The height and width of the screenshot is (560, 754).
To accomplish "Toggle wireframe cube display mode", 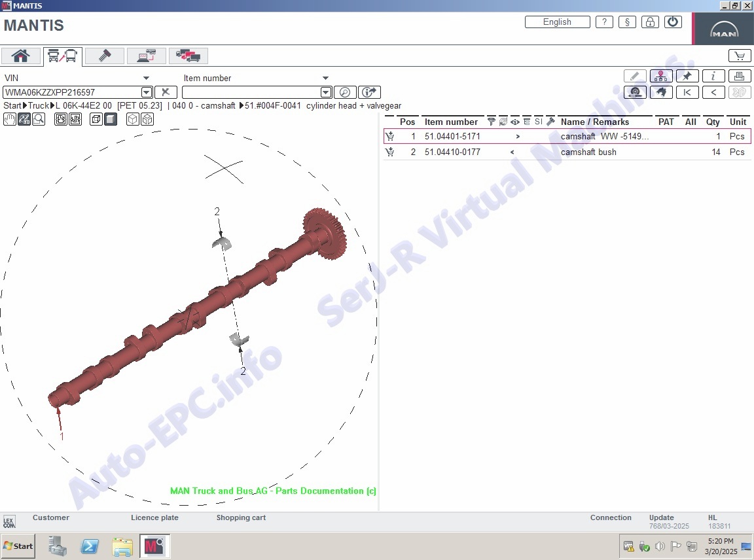I will 96,119.
